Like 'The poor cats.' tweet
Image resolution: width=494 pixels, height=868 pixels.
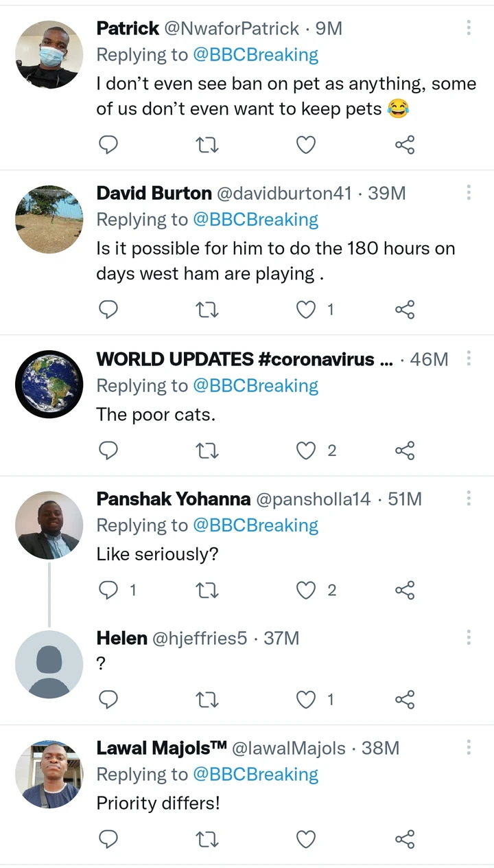(x=306, y=450)
